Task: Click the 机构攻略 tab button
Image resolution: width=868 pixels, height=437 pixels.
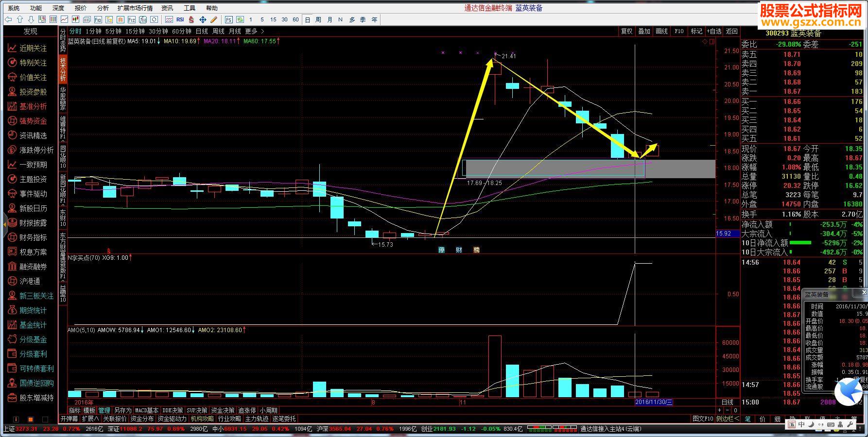Action: point(202,419)
